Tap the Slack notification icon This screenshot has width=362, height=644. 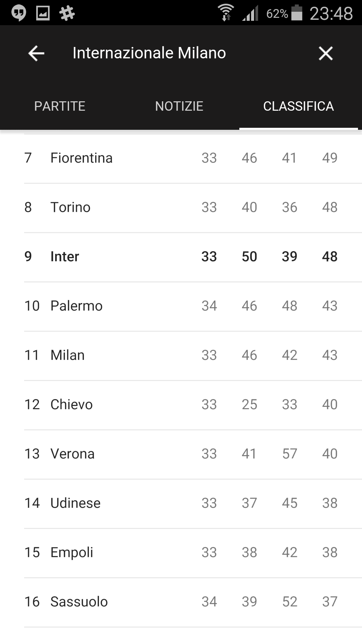[67, 13]
